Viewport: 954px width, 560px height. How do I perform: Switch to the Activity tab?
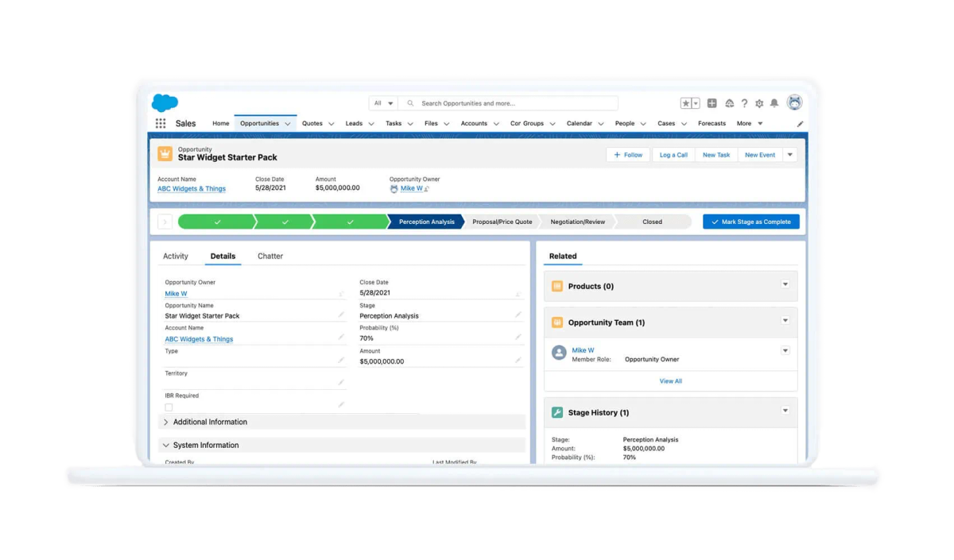tap(176, 256)
